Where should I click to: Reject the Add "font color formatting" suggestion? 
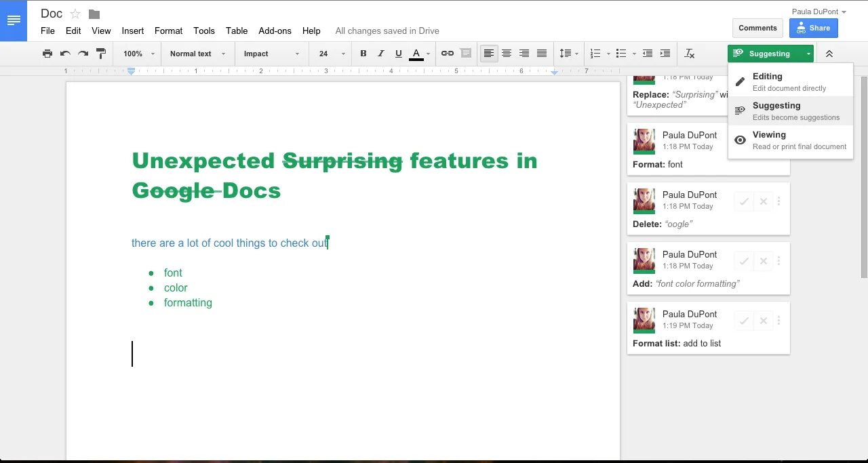[x=764, y=261]
